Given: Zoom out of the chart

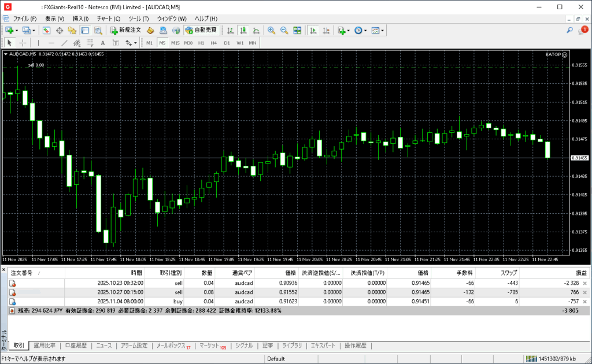Looking at the screenshot, I should click(284, 30).
